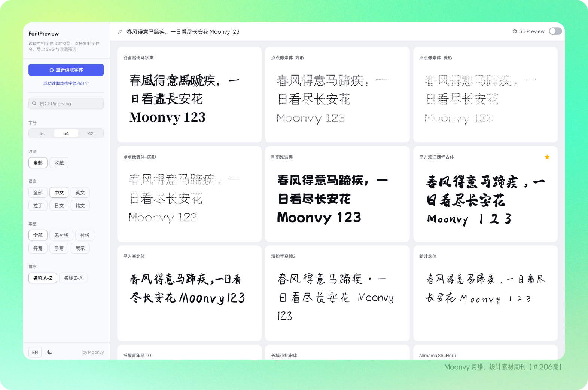
Task: Open the 荆南波波黑 font card
Action: [x=337, y=194]
